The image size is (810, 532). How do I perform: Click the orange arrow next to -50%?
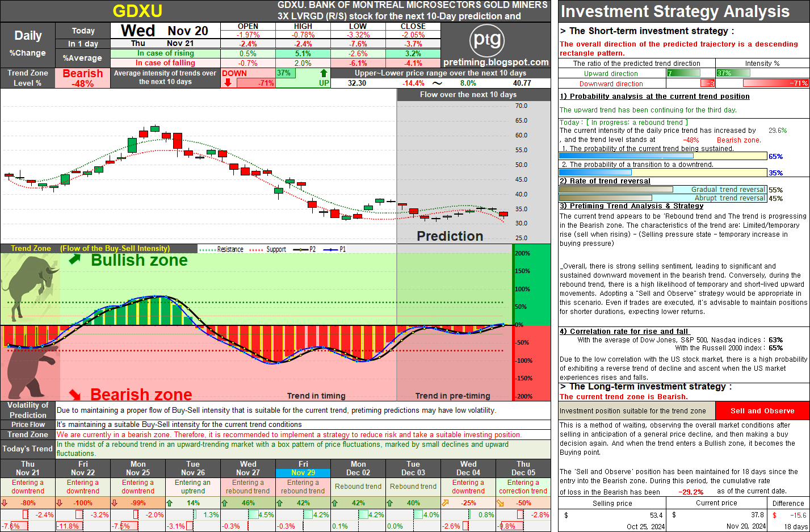500,502
